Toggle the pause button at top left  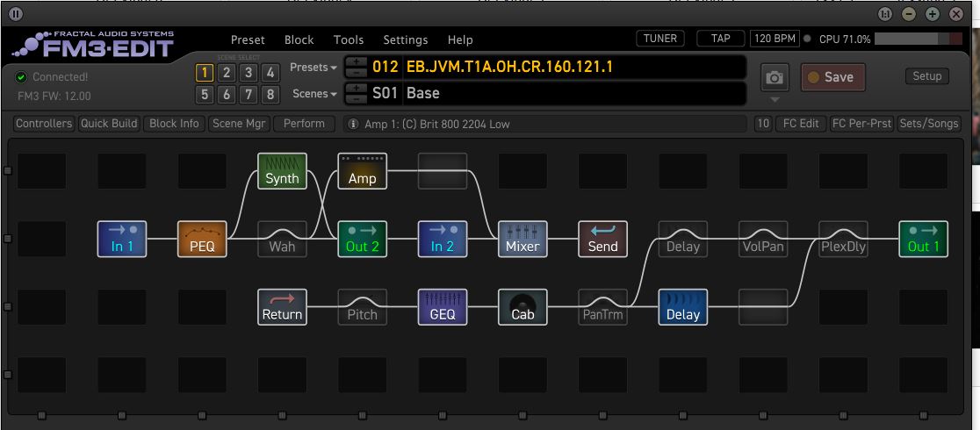click(16, 14)
